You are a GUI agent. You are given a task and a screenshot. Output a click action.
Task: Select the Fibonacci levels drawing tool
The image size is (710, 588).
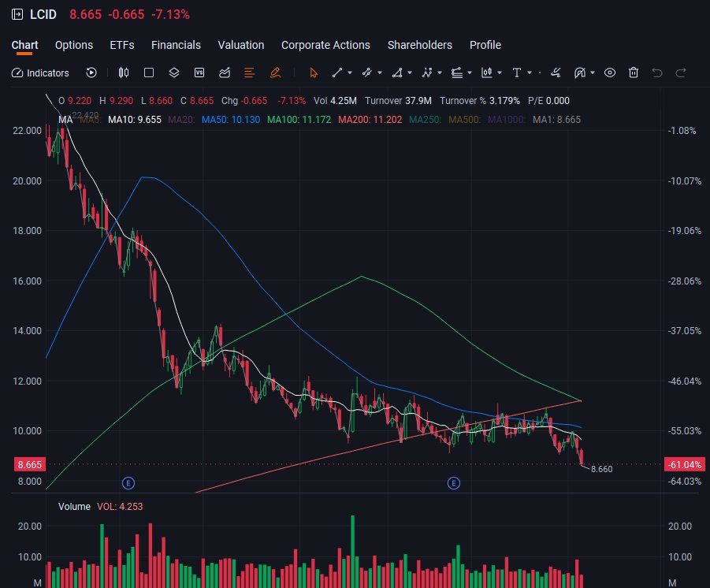pos(457,73)
